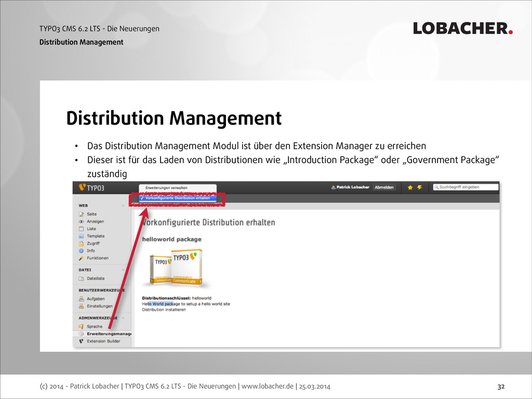This screenshot has height=399, width=532.
Task: Click the helloworld package heading
Action: [x=171, y=239]
